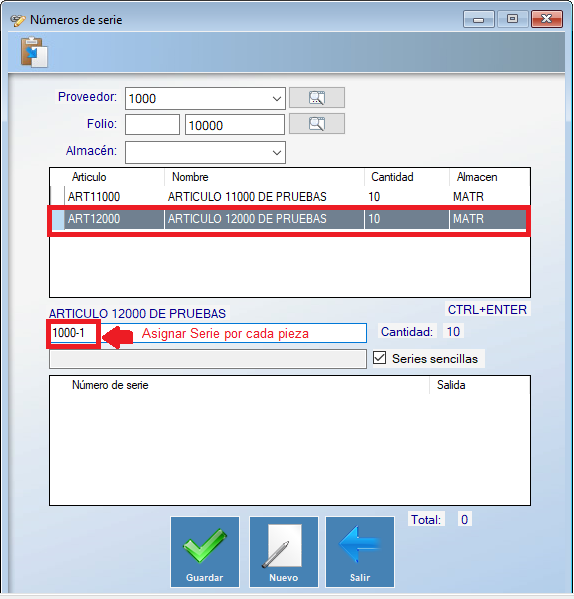Click the Salida column header
The height and width of the screenshot is (599, 574).
[451, 385]
